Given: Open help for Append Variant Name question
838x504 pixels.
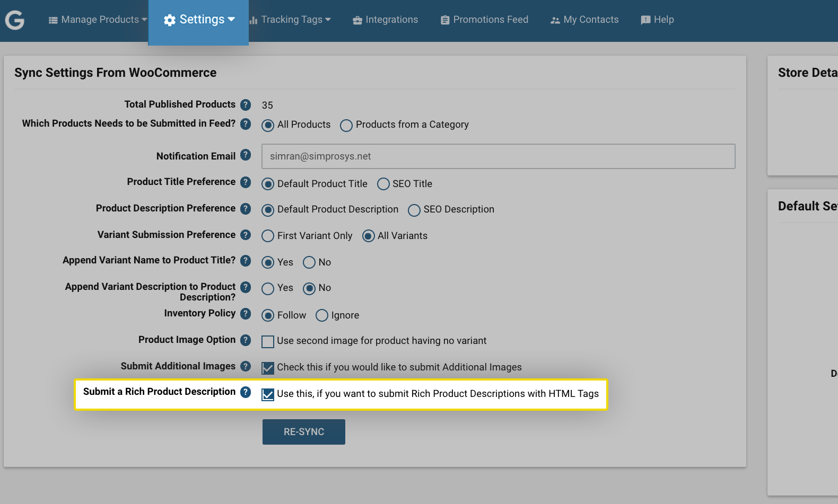Looking at the screenshot, I should coord(246,260).
